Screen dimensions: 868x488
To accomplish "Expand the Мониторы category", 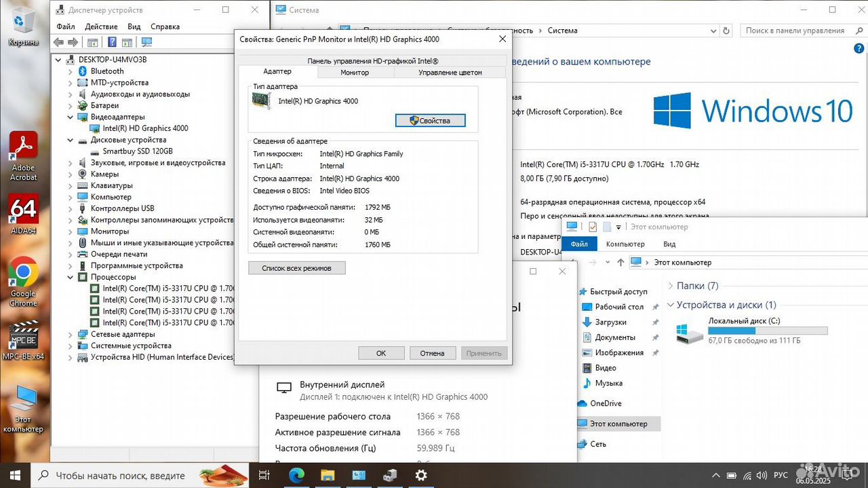I will (71, 231).
